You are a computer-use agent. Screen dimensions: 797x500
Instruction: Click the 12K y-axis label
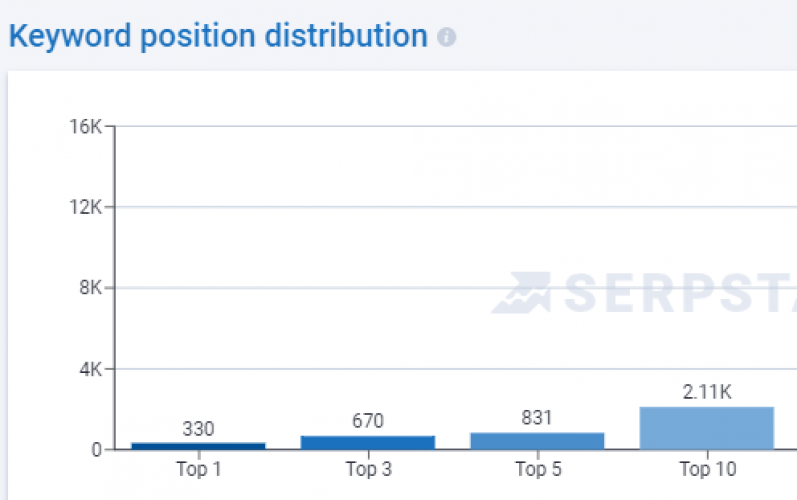pos(85,208)
